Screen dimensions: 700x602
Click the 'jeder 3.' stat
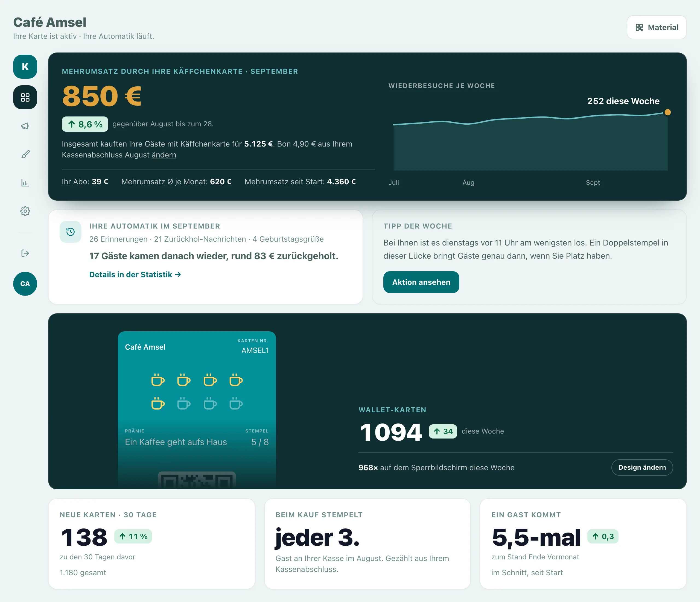click(x=317, y=537)
